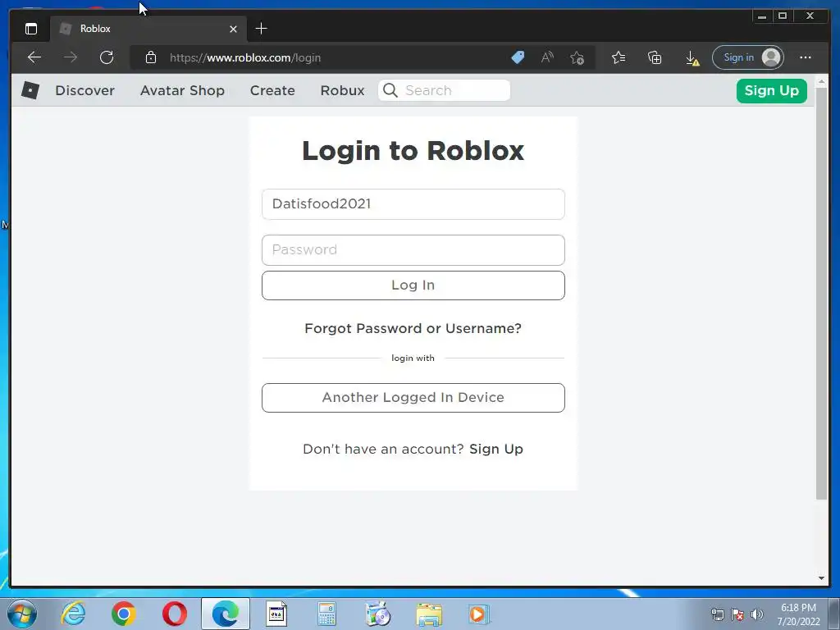Open Forgot Password or Username link
Viewport: 840px width, 630px height.
[413, 328]
